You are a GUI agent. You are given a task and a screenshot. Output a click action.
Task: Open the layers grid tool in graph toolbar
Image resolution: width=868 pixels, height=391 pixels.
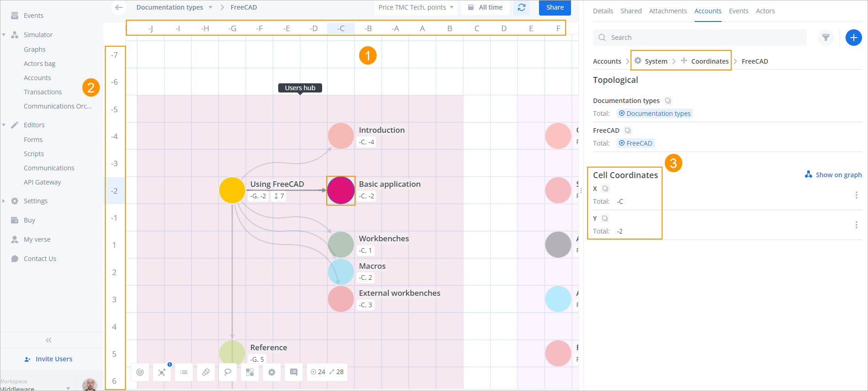250,372
